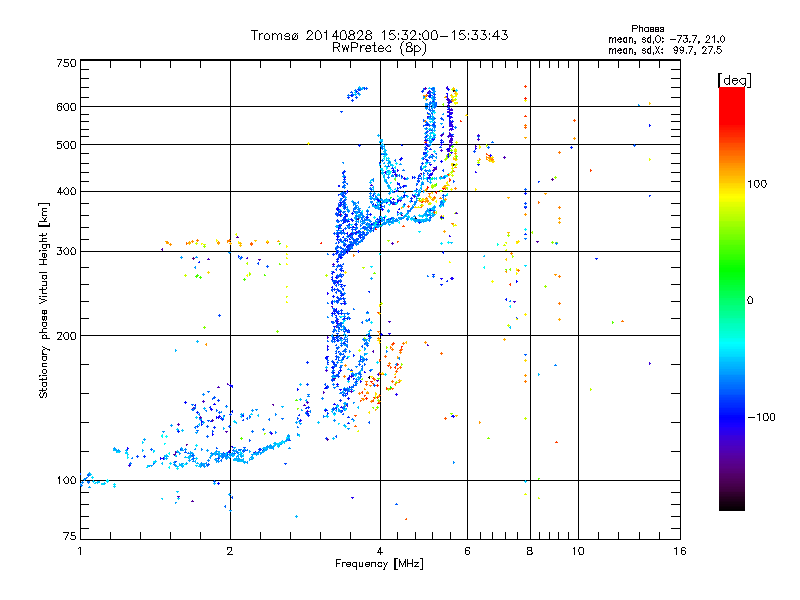Click the 'Stationary phase Virtual Height [km]' axis title

pos(44,301)
